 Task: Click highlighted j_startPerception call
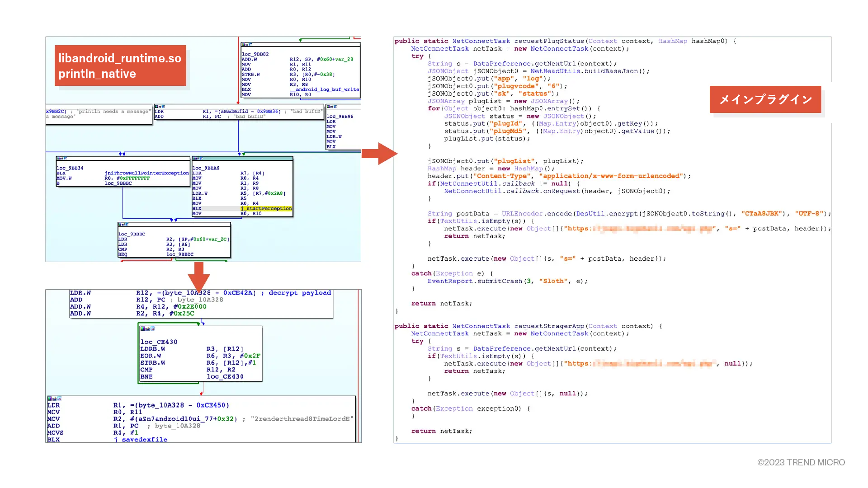click(x=266, y=208)
